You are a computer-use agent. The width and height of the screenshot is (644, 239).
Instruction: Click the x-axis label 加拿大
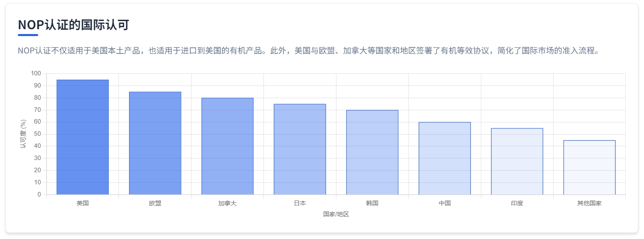(227, 203)
